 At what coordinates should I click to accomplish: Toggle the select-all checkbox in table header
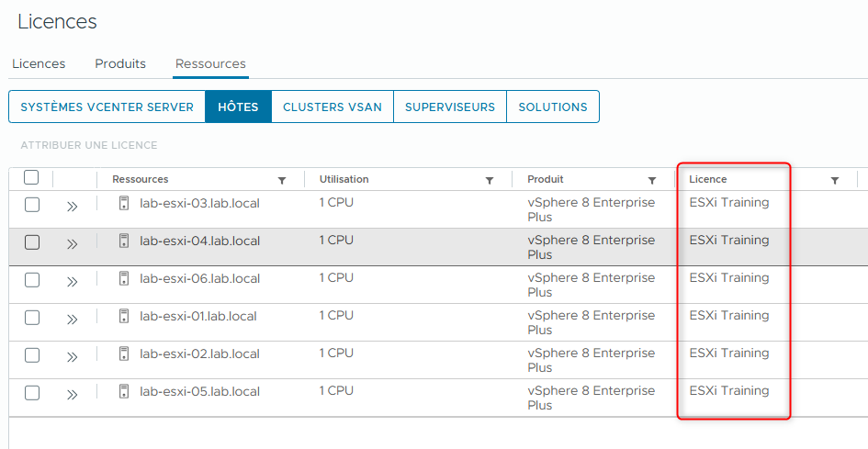coord(31,177)
